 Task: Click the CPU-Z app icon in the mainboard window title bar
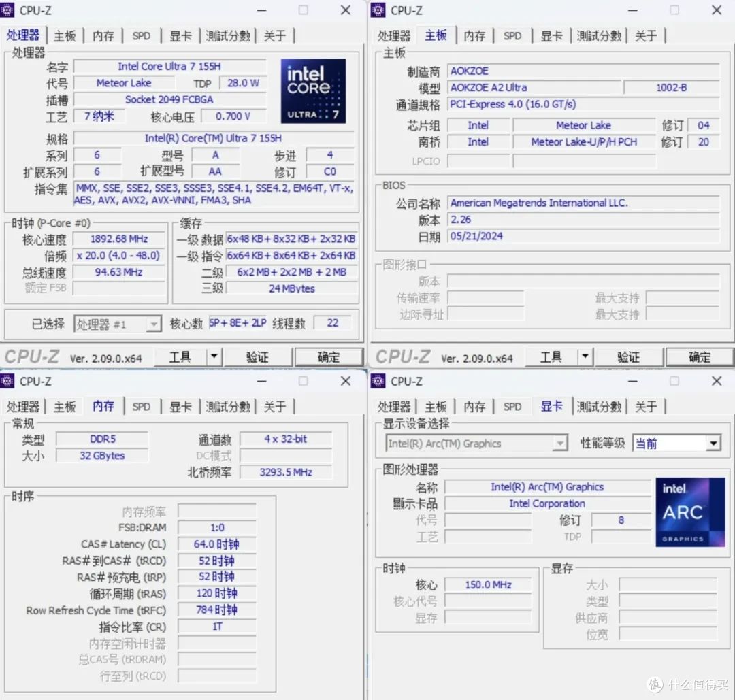point(378,10)
